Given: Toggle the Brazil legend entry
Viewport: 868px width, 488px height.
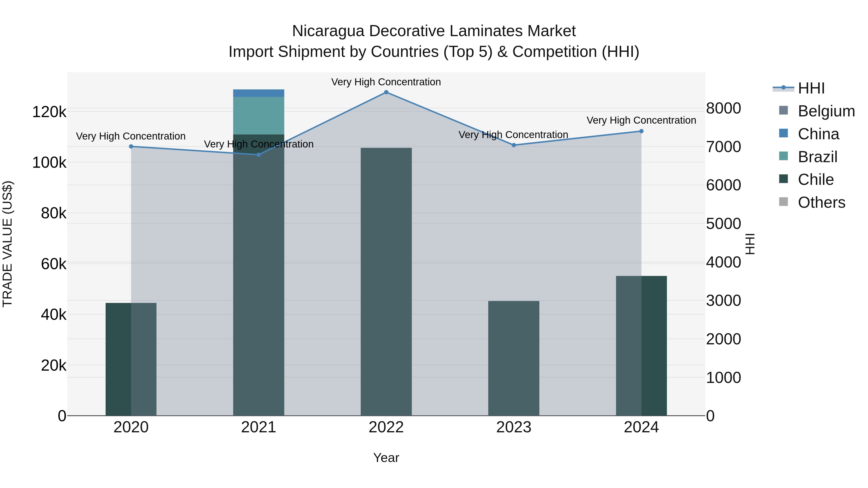Looking at the screenshot, I should (x=808, y=157).
